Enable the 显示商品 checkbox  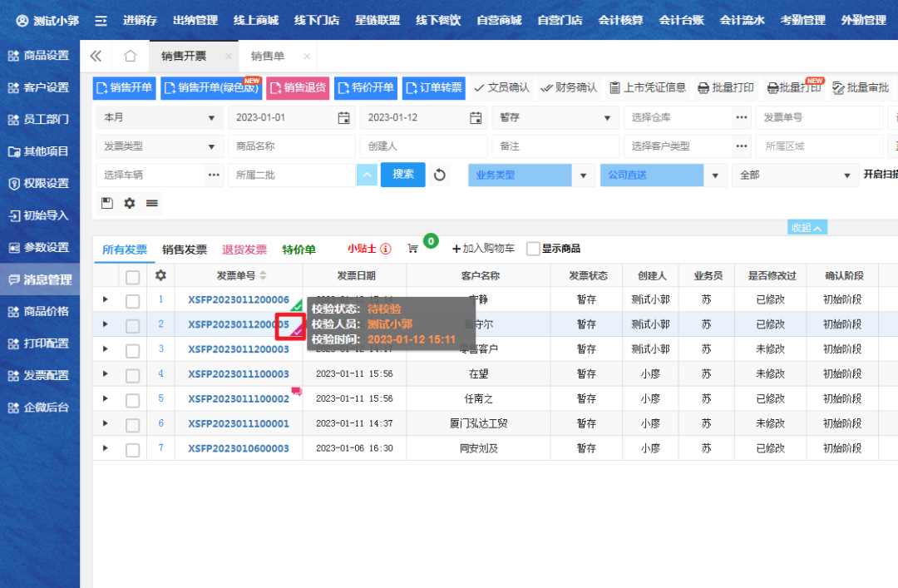[533, 249]
